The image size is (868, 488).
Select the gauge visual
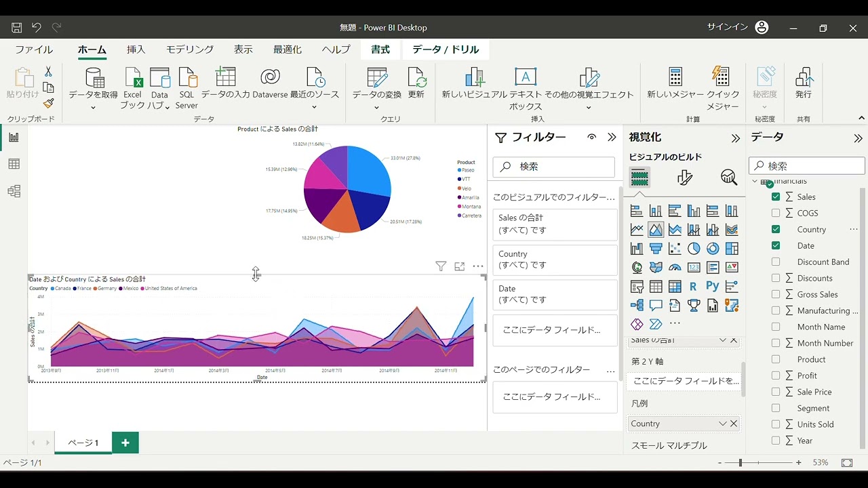pyautogui.click(x=675, y=268)
